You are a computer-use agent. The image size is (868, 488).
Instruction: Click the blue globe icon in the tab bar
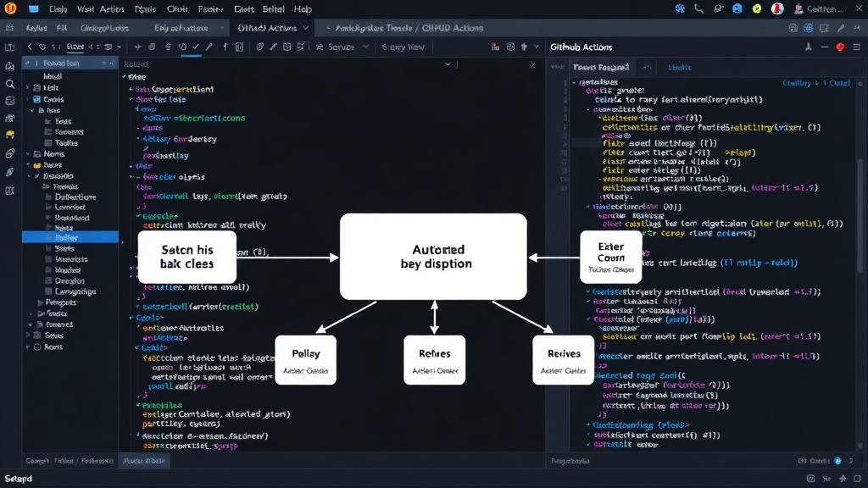[808, 28]
